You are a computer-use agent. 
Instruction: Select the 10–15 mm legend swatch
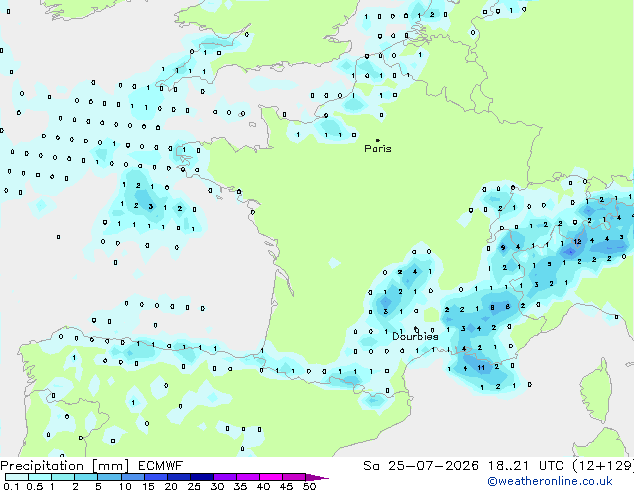(133, 477)
